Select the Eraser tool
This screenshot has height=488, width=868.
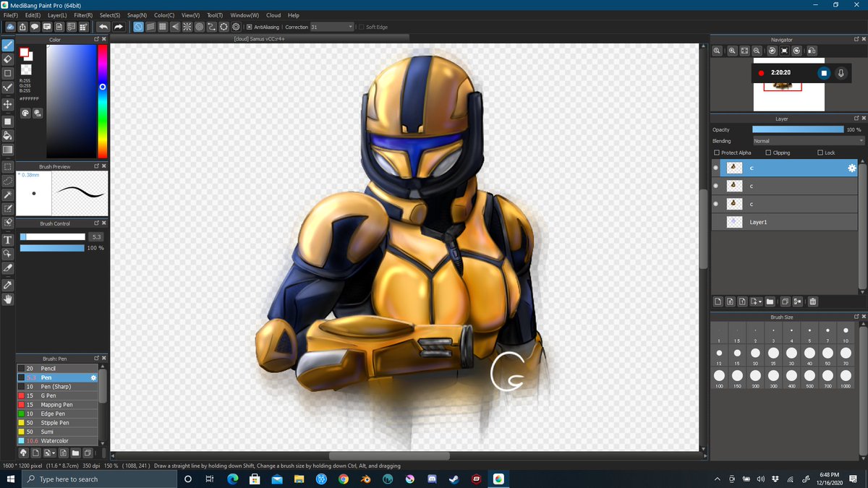(x=8, y=59)
